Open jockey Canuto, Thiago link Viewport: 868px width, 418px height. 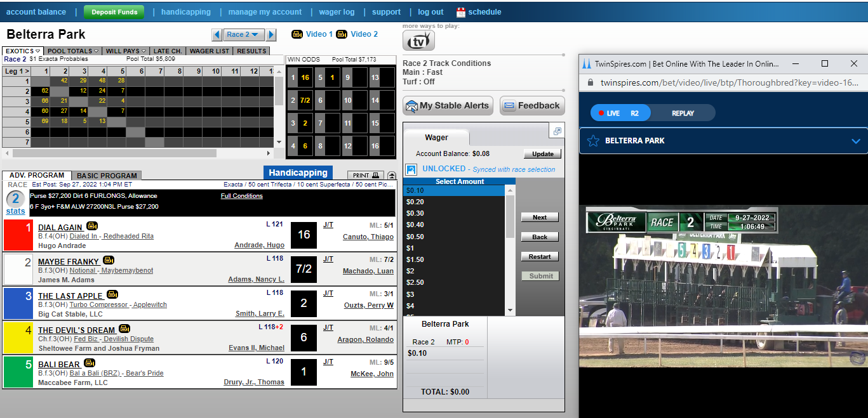tap(368, 237)
